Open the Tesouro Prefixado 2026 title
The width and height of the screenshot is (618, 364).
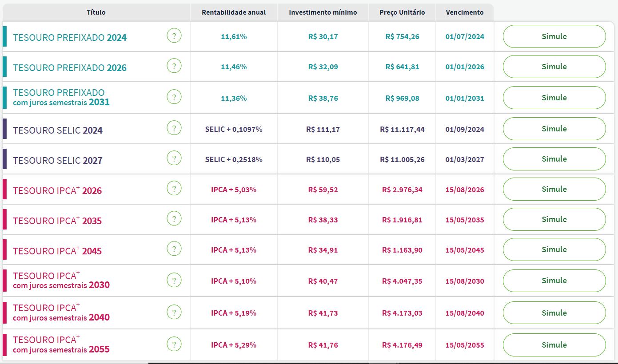tap(70, 68)
